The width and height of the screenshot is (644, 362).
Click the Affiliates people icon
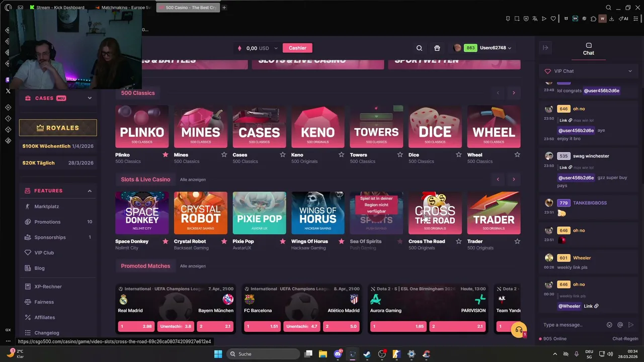(28, 317)
